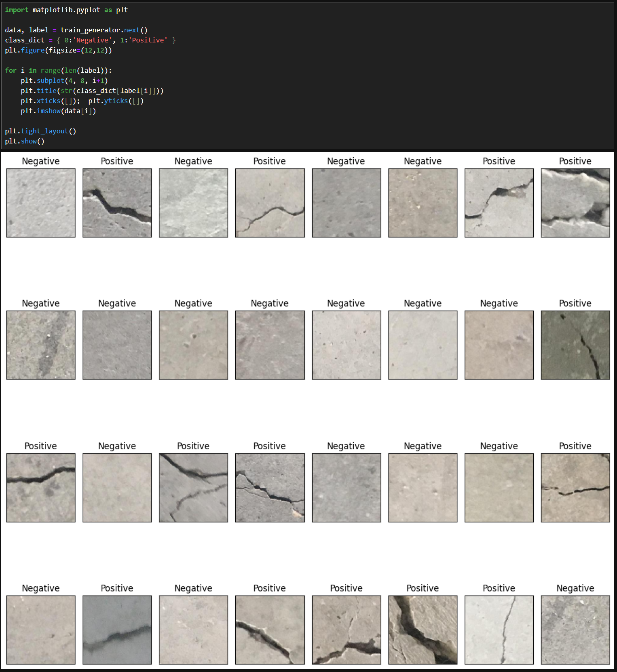617x672 pixels.
Task: Click the 'Positive' title over the blue-gray crack image
Action: [117, 588]
